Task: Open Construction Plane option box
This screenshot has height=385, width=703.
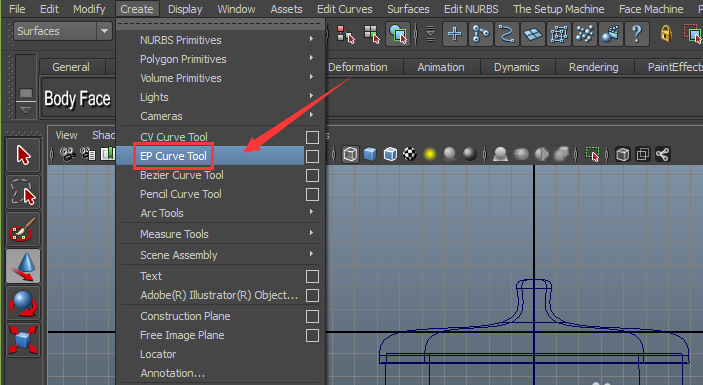Action: [x=312, y=316]
